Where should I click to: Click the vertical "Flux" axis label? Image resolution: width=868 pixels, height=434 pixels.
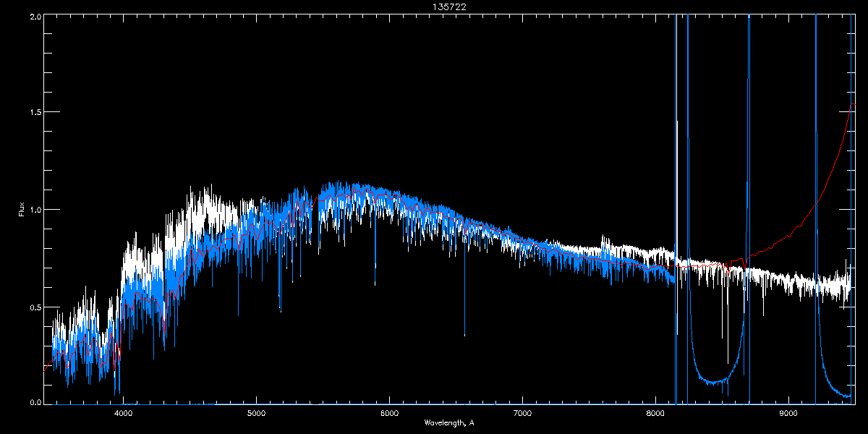pos(22,210)
